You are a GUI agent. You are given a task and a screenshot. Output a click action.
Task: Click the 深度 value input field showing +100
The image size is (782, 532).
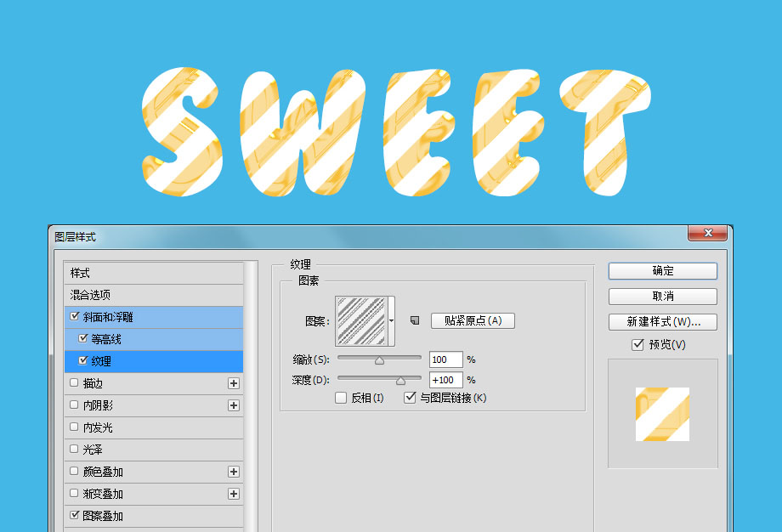click(x=445, y=380)
